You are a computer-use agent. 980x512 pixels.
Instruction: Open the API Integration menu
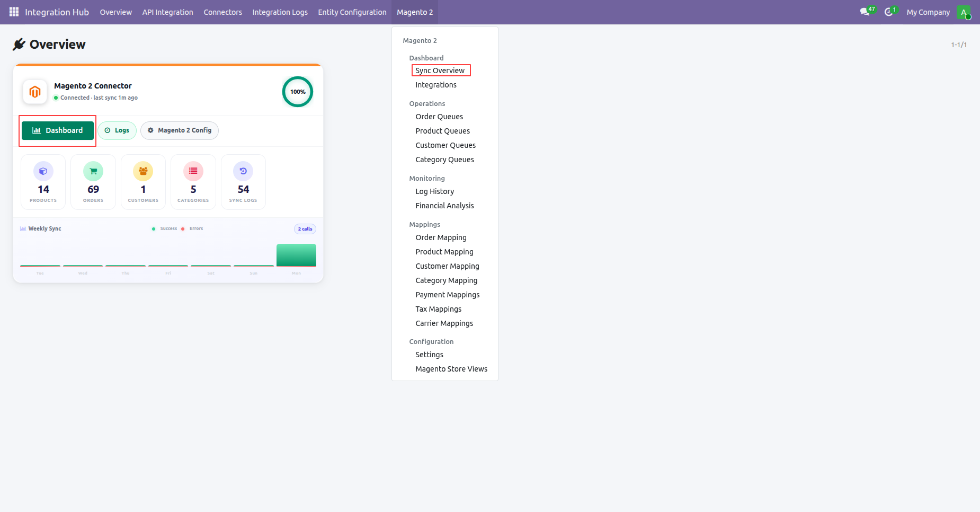[x=168, y=12]
